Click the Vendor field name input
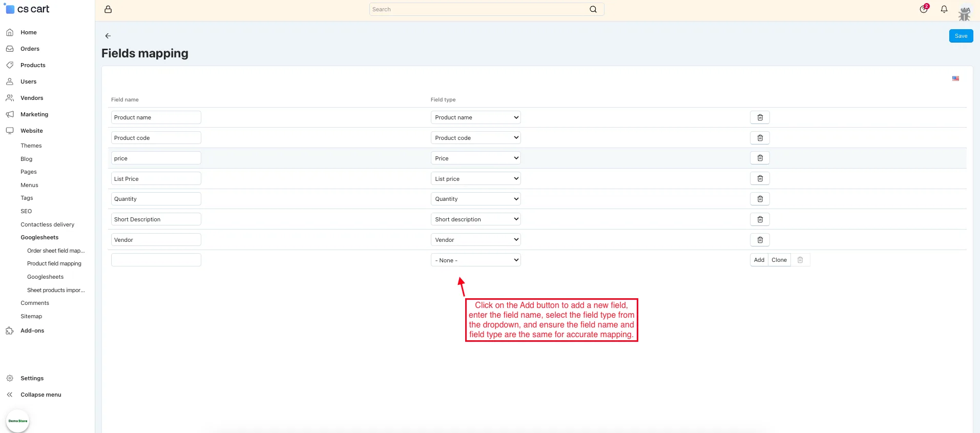Viewport: 980px width, 433px height. click(x=156, y=240)
